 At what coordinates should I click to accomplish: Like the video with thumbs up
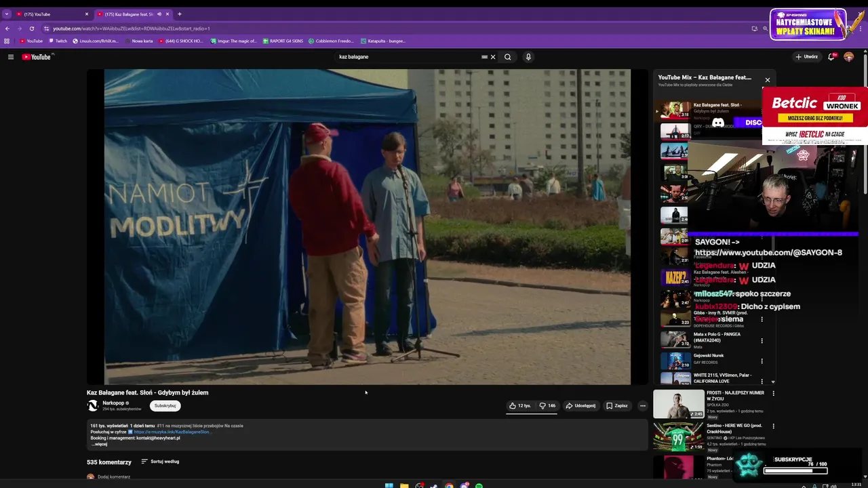(520, 405)
